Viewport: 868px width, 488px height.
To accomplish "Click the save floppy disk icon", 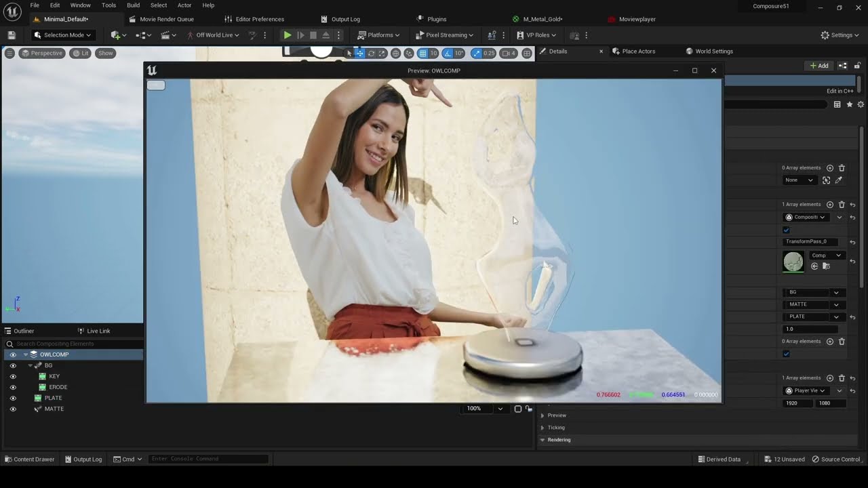I will click(x=12, y=35).
